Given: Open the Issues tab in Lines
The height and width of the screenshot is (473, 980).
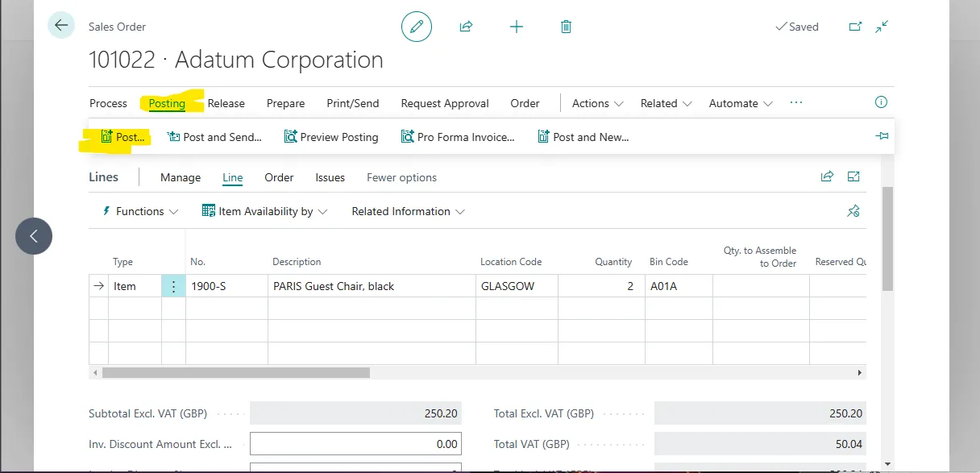Looking at the screenshot, I should pyautogui.click(x=330, y=177).
